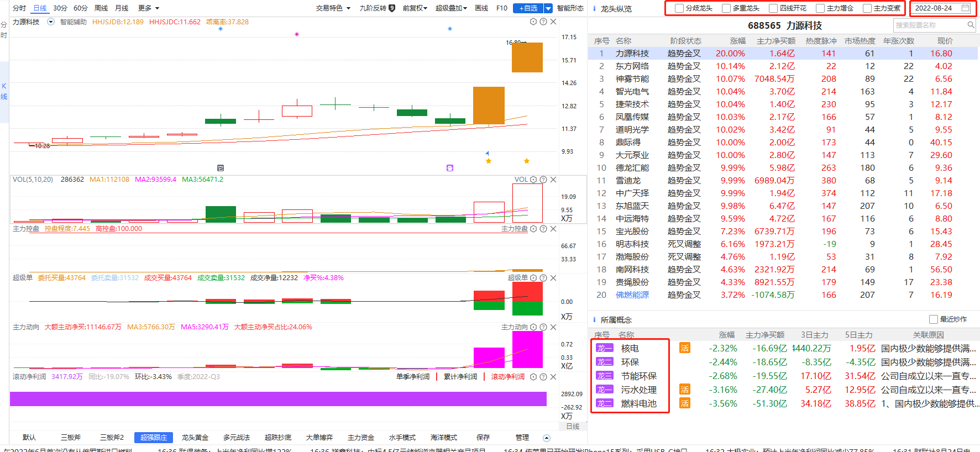Select the 龙头黄金 strategy tab
Image resolution: width=980 pixels, height=452 pixels.
195,438
